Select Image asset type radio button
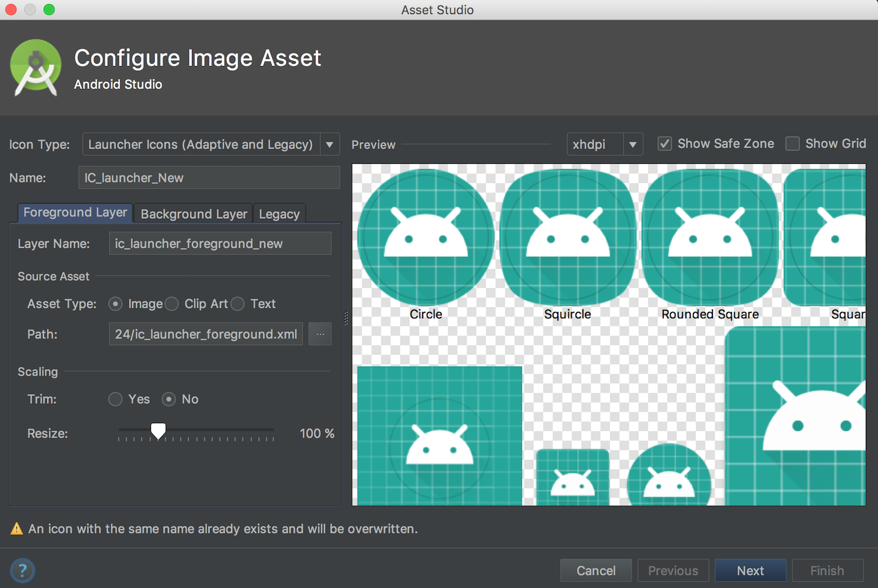This screenshot has height=588, width=878. [x=115, y=304]
